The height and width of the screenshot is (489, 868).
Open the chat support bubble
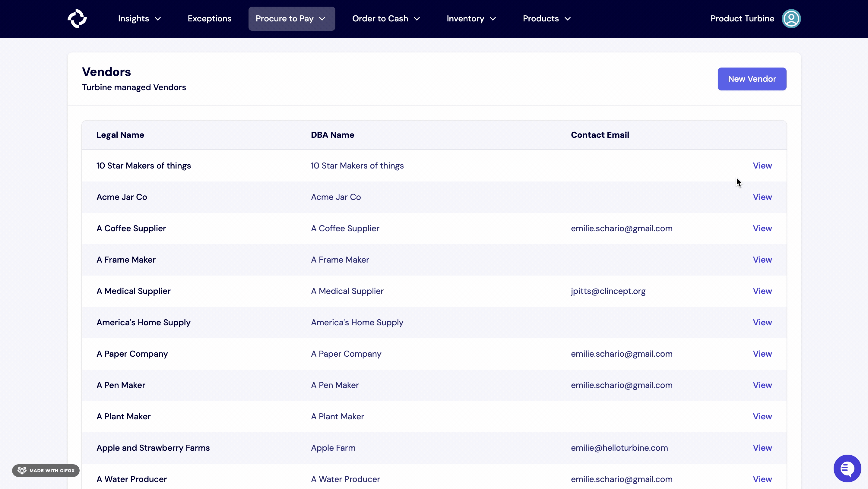(x=847, y=468)
